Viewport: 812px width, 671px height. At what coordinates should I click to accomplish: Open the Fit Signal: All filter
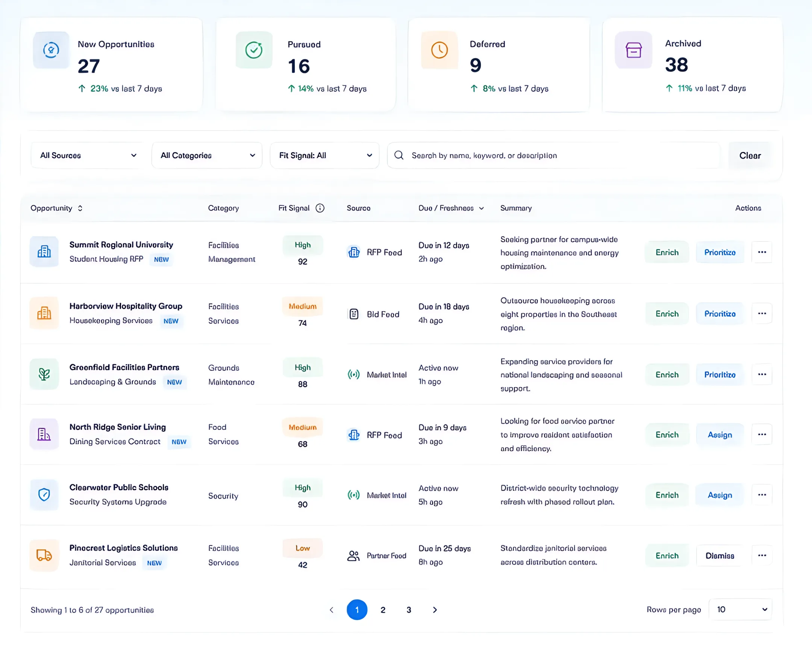[x=324, y=155]
